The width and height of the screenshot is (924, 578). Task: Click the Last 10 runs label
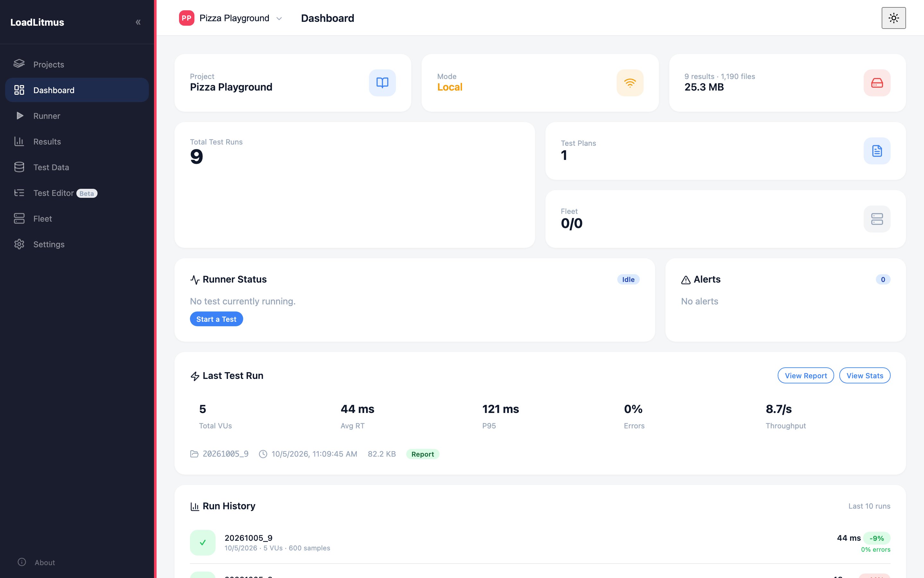869,506
